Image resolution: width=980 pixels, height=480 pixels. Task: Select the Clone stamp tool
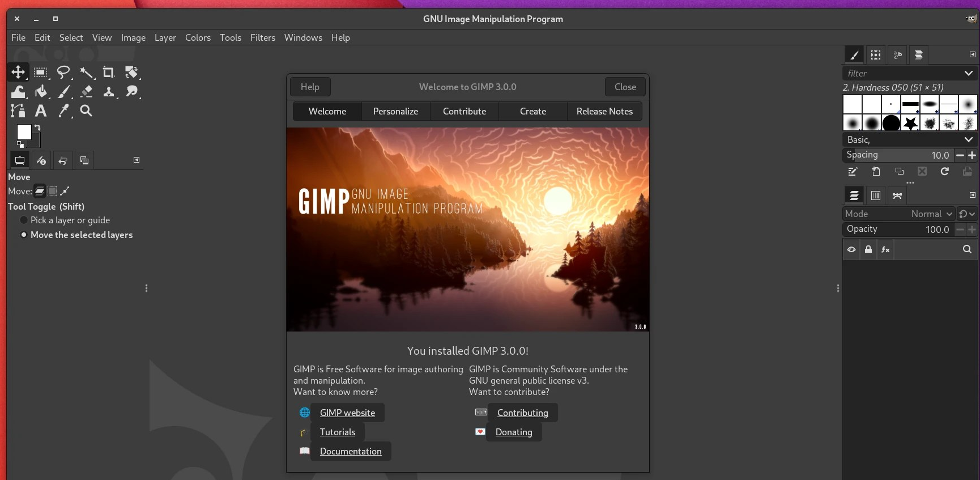(x=109, y=92)
